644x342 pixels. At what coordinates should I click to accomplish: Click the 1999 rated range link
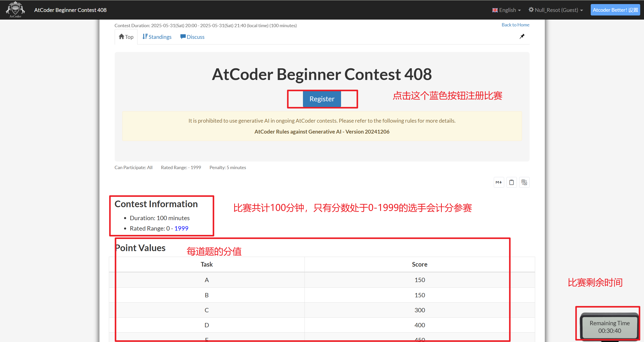181,228
